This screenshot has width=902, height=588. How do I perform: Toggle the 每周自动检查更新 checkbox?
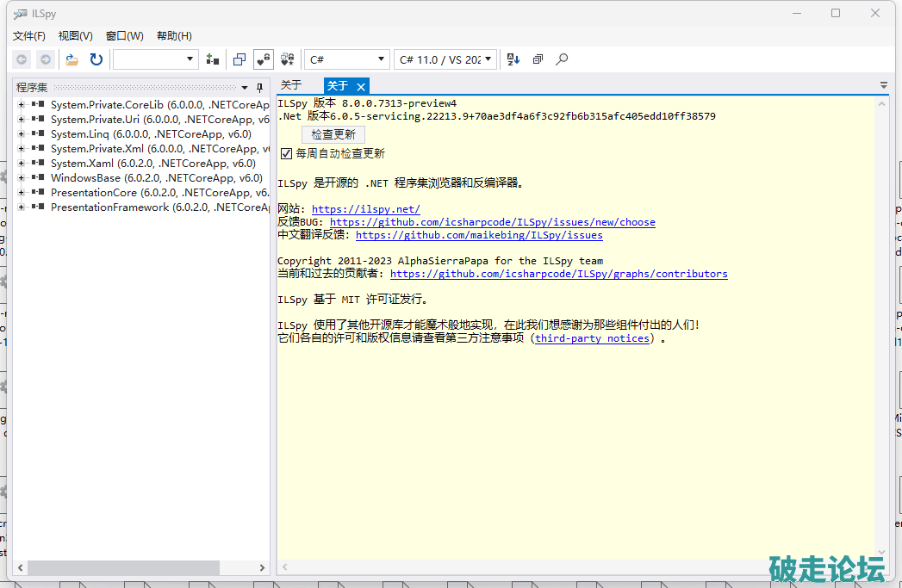[287, 153]
